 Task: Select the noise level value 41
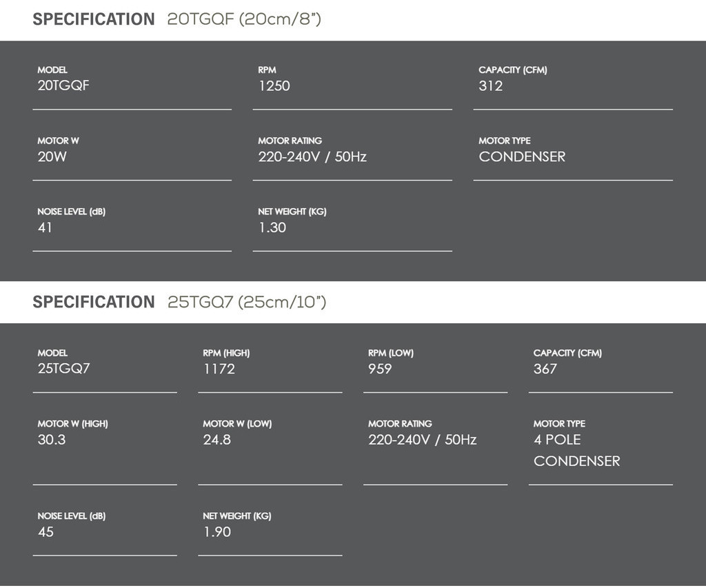pos(45,227)
